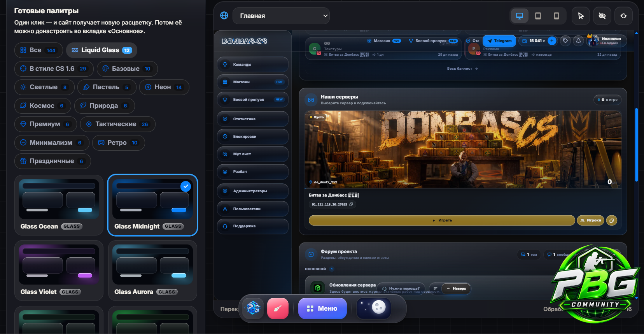
Task: Click square icon right of Игроки button
Action: pyautogui.click(x=611, y=220)
